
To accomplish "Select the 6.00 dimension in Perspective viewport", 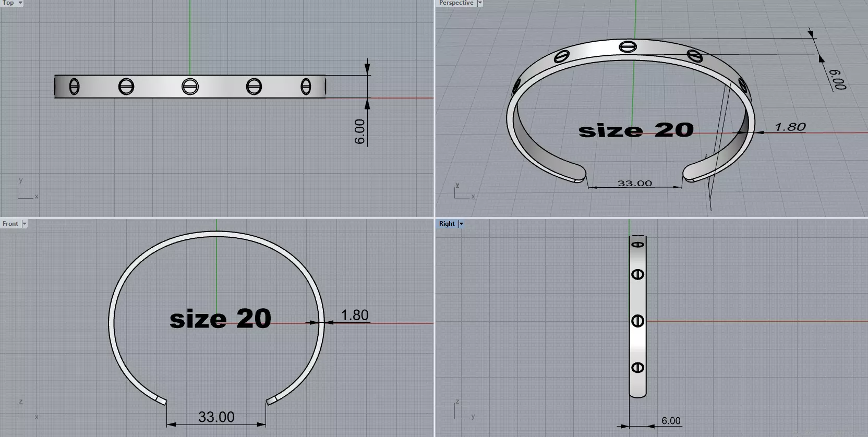I will (x=837, y=80).
